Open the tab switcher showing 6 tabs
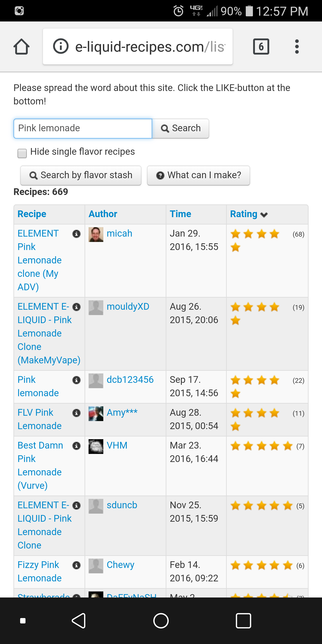Image resolution: width=322 pixels, height=644 pixels. point(261,47)
